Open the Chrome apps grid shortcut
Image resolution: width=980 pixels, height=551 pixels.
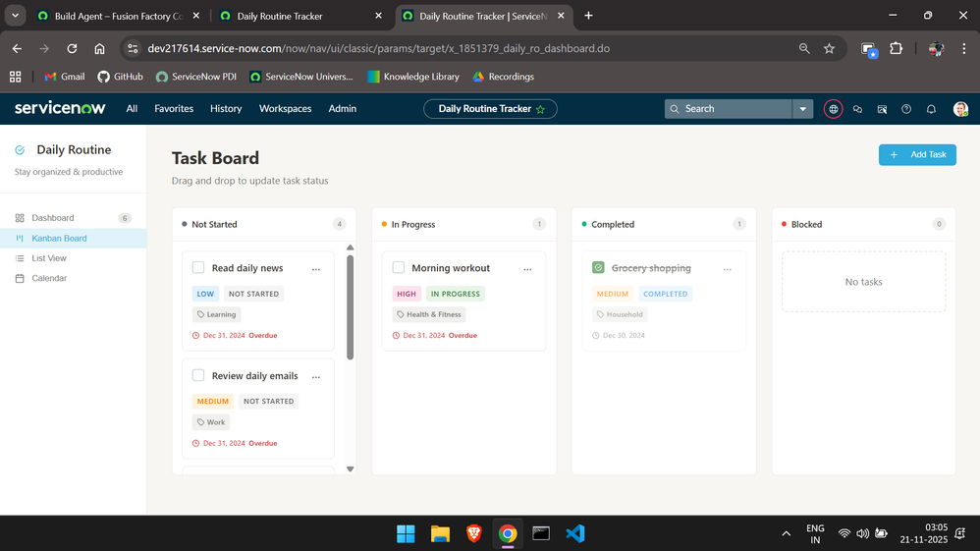click(16, 77)
